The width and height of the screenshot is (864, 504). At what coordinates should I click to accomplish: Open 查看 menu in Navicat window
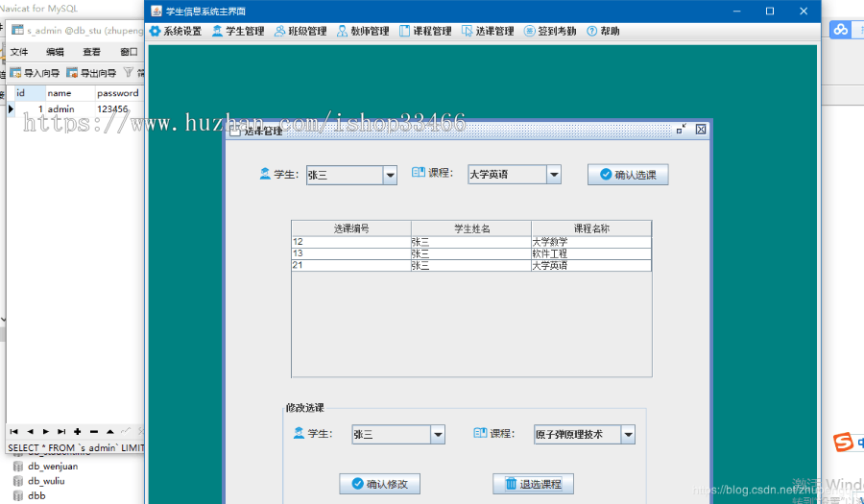click(x=91, y=52)
